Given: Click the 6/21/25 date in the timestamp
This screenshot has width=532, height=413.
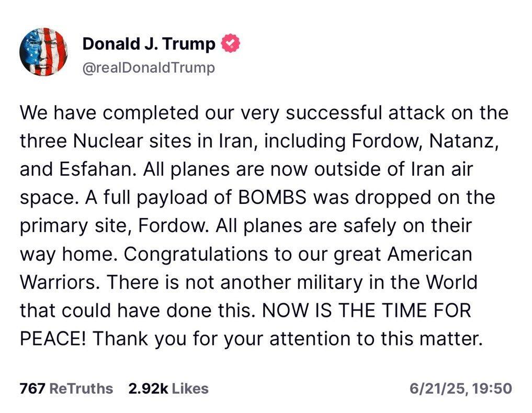Looking at the screenshot, I should click(438, 388).
